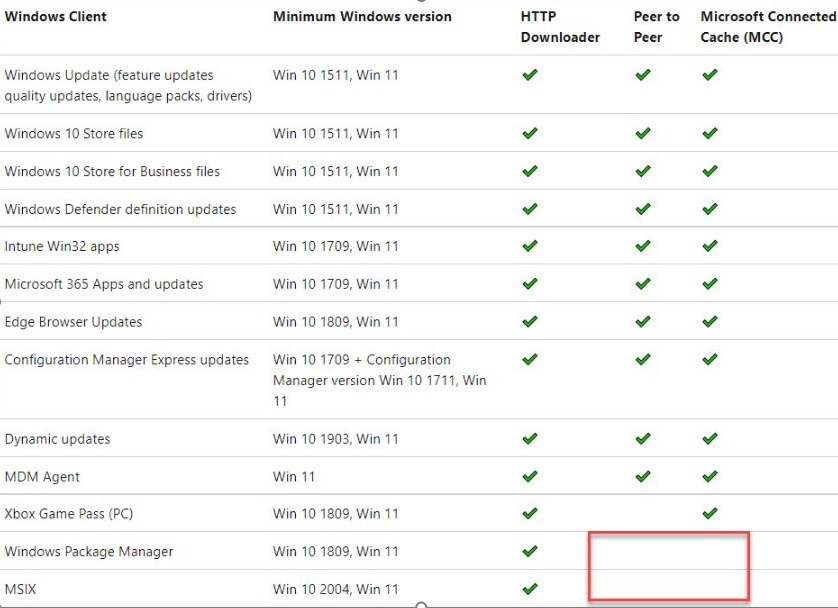The height and width of the screenshot is (608, 838).
Task: Click HTTP Downloader checkmark for Windows Package Manager
Action: click(530, 551)
